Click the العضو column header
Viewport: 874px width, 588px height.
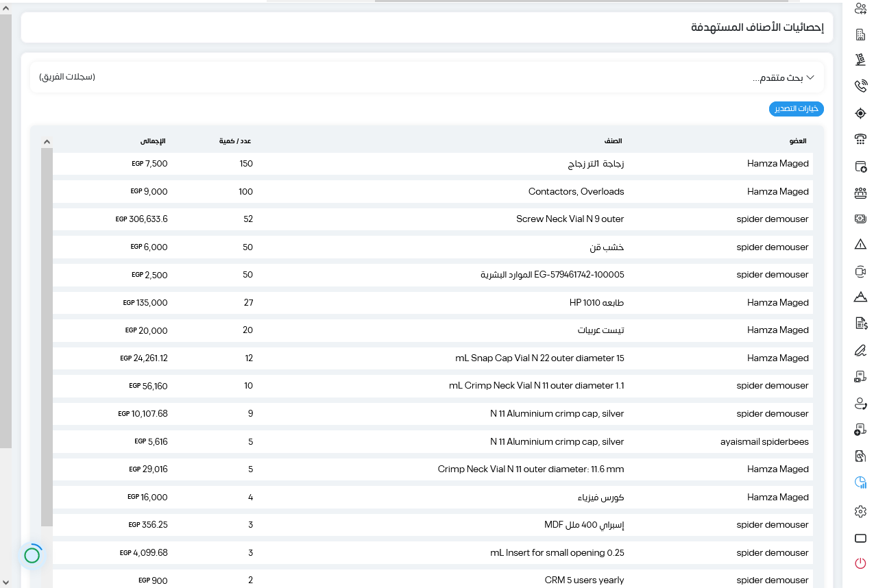point(798,141)
